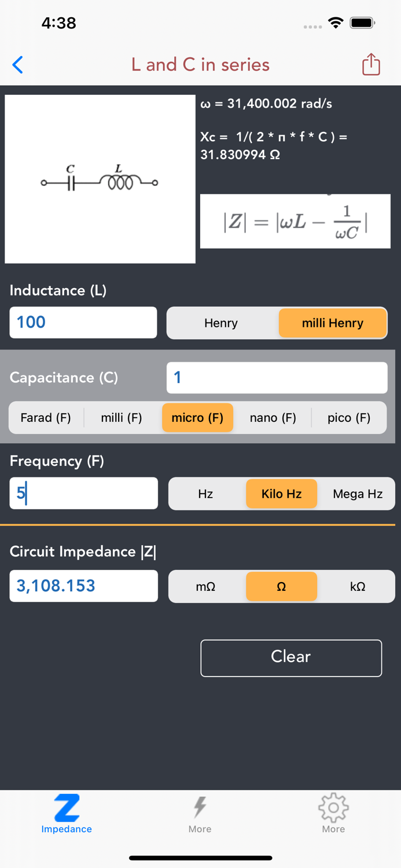Tap the Frequency input showing 5
The width and height of the screenshot is (401, 868).
point(83,494)
